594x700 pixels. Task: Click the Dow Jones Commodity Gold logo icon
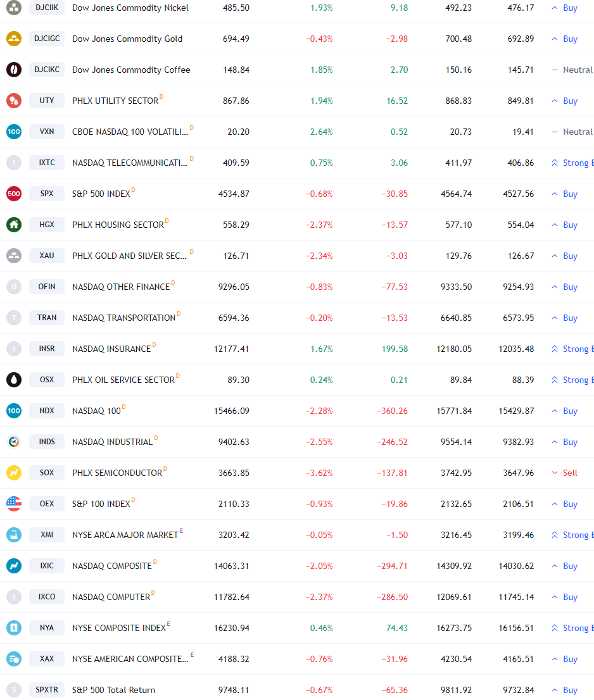pyautogui.click(x=14, y=39)
